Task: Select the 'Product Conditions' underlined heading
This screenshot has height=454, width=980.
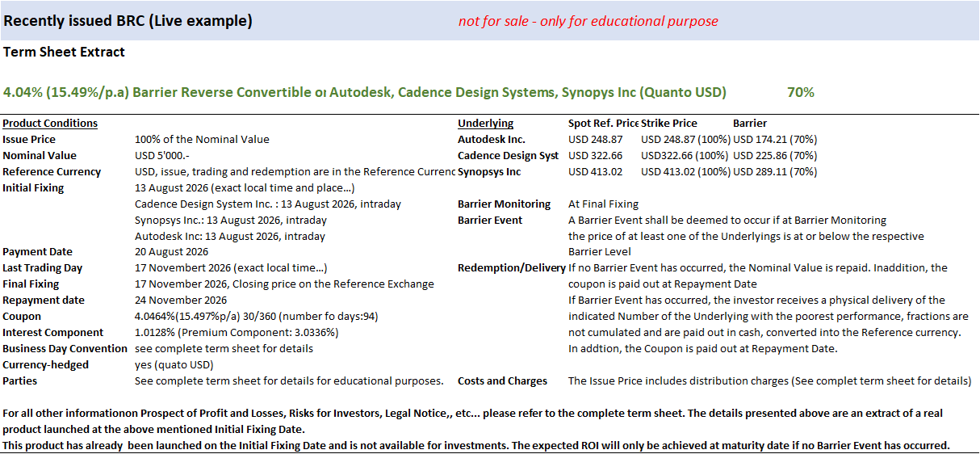Action: (x=50, y=124)
